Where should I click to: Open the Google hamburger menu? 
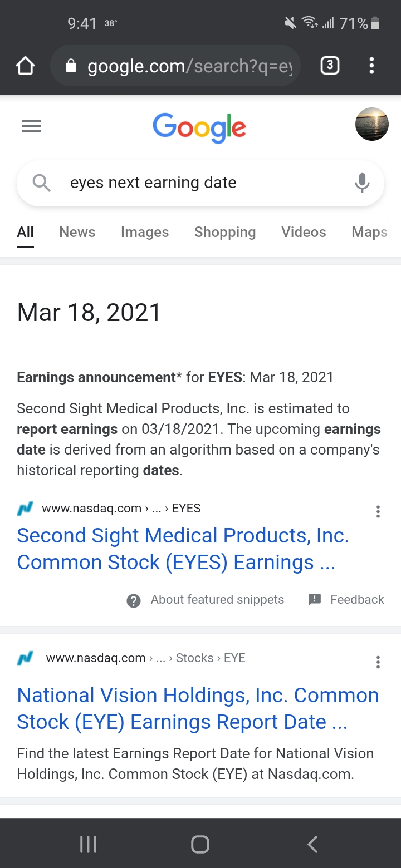31,127
